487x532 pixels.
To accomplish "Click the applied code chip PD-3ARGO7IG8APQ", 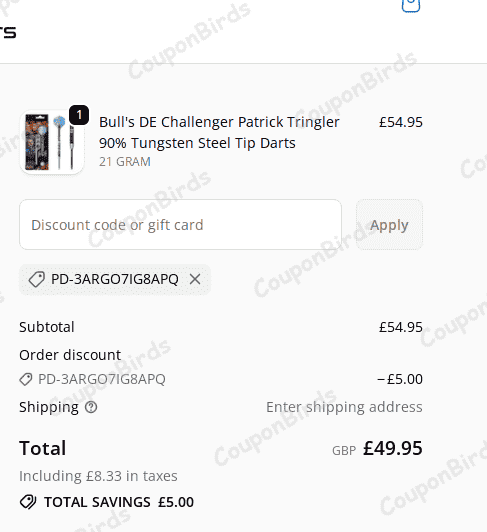I will coord(115,280).
